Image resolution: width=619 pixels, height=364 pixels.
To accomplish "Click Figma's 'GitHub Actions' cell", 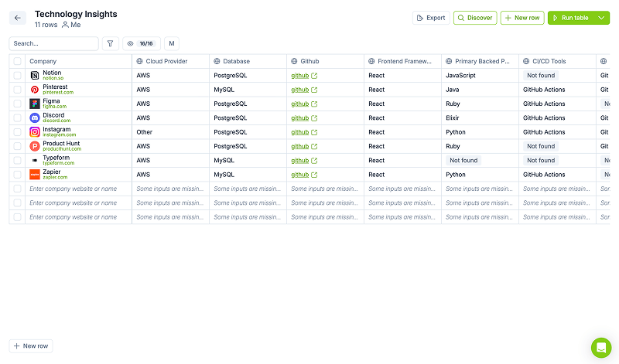I will tap(557, 104).
